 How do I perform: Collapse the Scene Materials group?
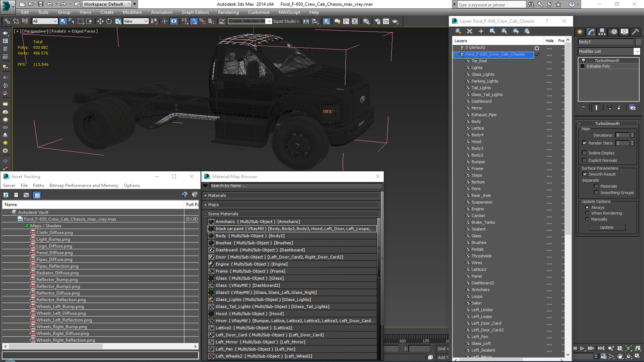[x=205, y=214]
